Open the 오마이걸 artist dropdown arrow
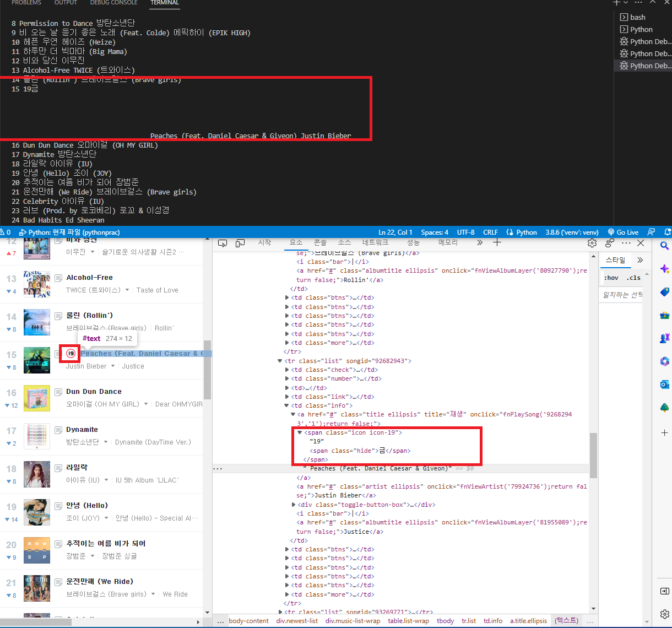672x628 pixels. (x=146, y=404)
